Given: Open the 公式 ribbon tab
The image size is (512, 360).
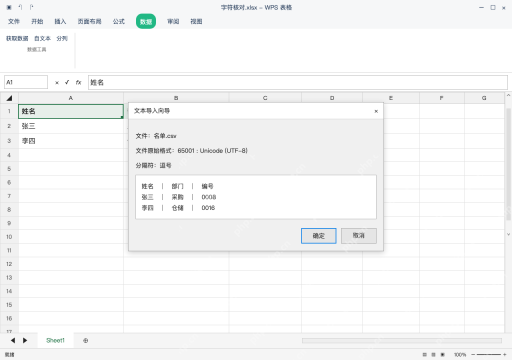Looking at the screenshot, I should coord(118,22).
